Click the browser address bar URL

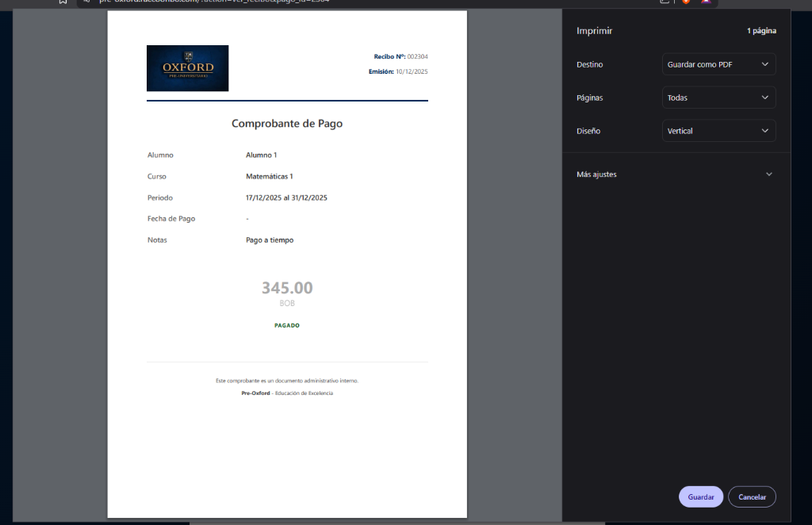click(x=214, y=2)
